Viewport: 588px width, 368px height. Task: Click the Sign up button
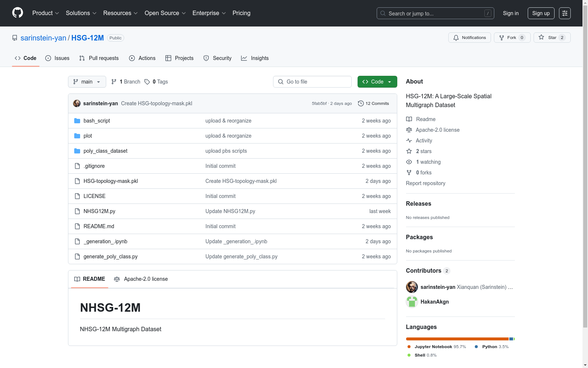pos(541,13)
